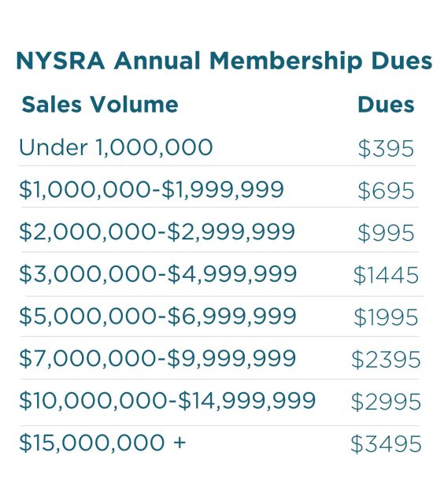
Task: Click the NYSRA Annual Membership Dues title
Action: [x=224, y=61]
